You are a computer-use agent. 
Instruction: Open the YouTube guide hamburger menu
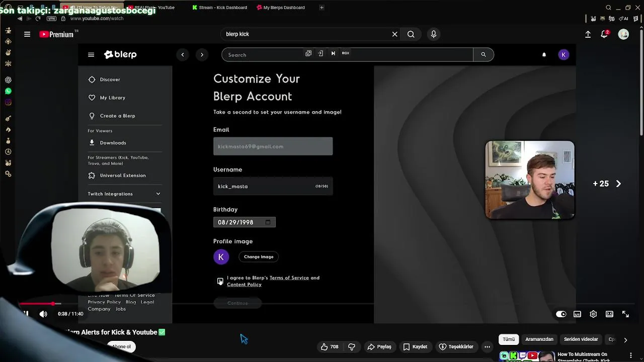point(27,34)
